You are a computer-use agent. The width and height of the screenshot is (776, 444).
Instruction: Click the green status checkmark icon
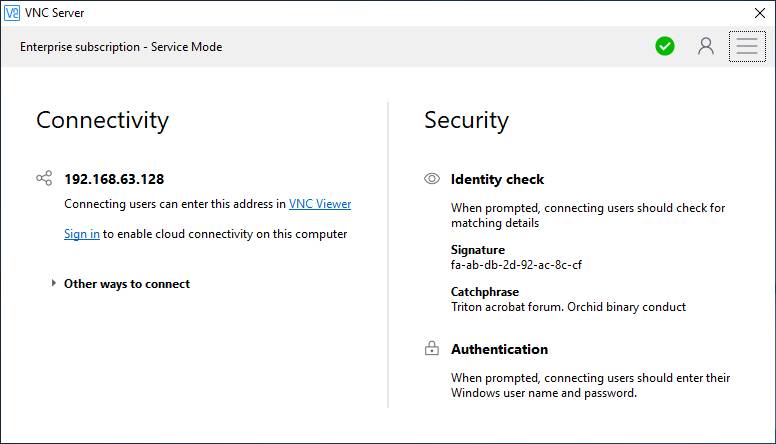coord(665,47)
